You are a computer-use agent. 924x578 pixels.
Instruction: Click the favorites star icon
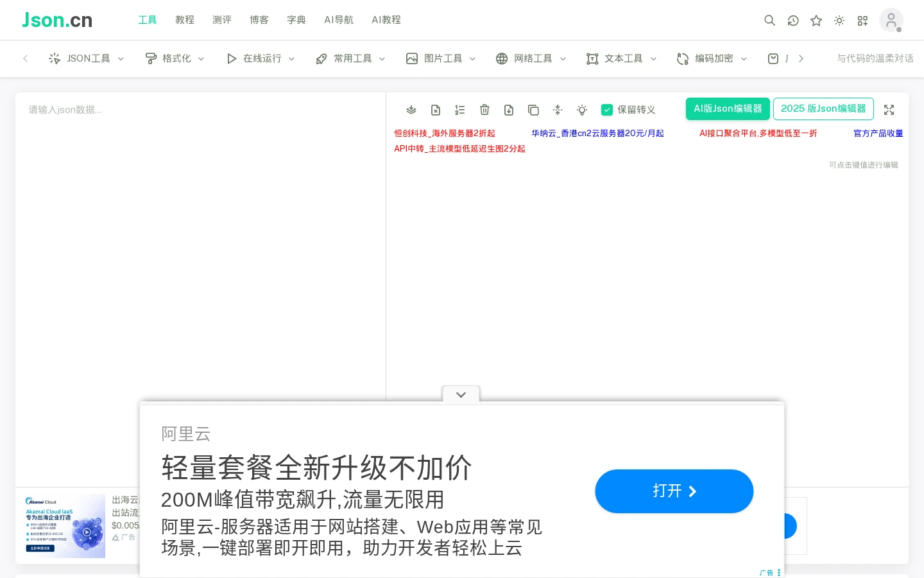point(816,21)
